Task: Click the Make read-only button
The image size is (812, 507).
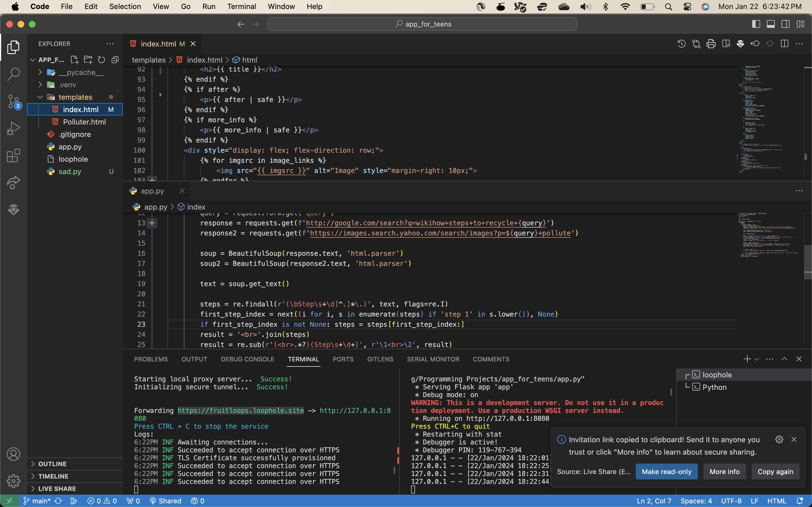Action: [667, 472]
